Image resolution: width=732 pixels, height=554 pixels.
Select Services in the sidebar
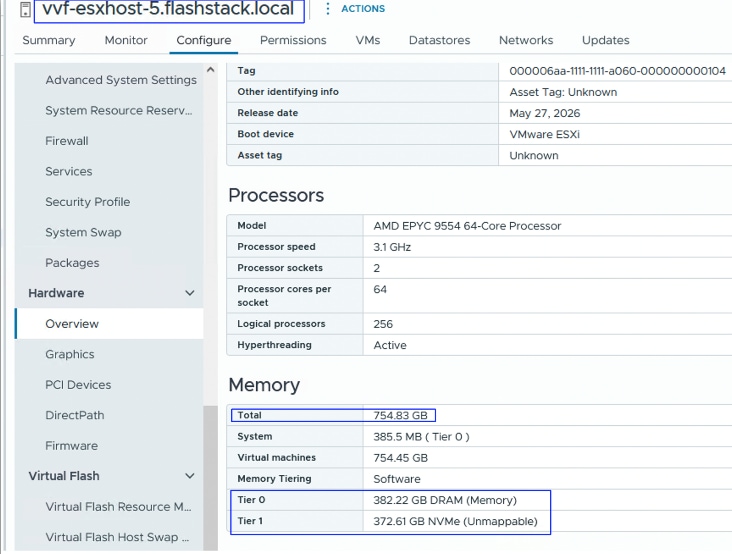click(69, 171)
